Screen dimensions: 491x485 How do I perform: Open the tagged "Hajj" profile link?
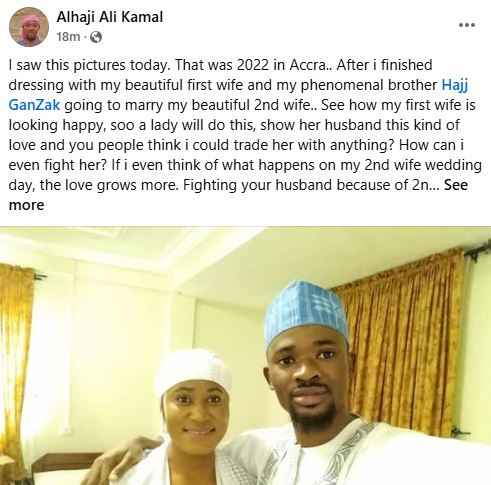(455, 85)
